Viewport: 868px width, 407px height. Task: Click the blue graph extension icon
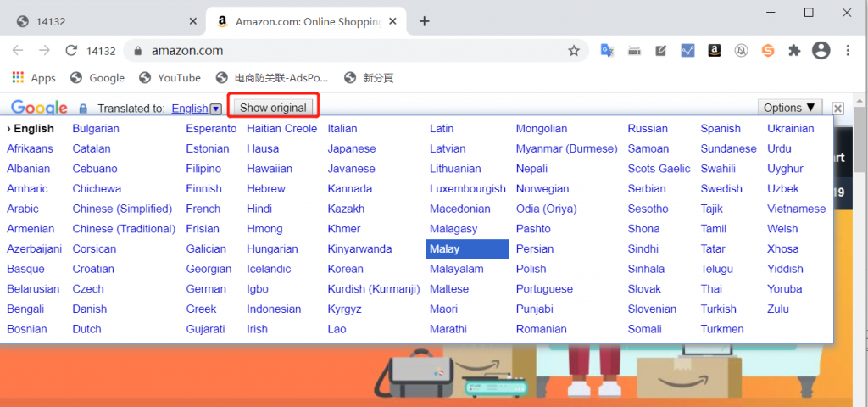pos(687,51)
